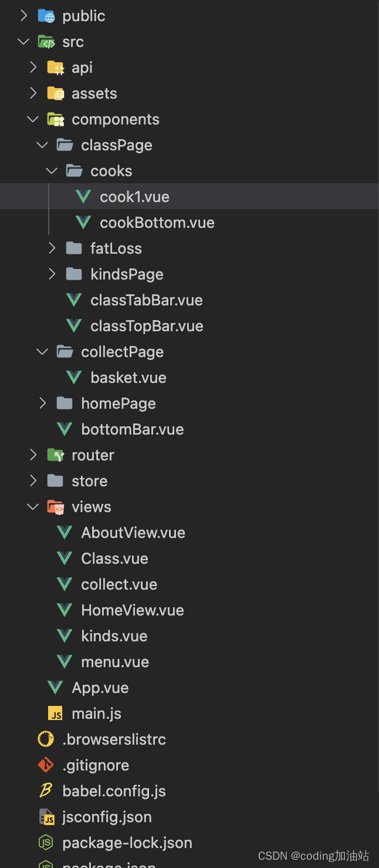This screenshot has height=868, width=379.
Task: Open HomeView.vue in views
Action: [132, 610]
